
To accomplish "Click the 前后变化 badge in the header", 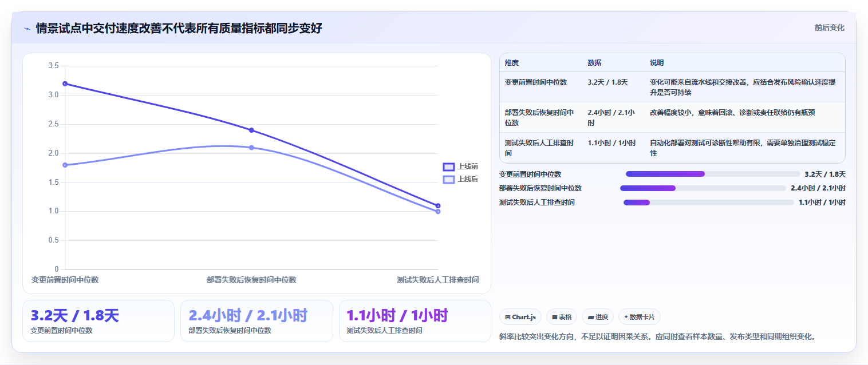I will (829, 27).
